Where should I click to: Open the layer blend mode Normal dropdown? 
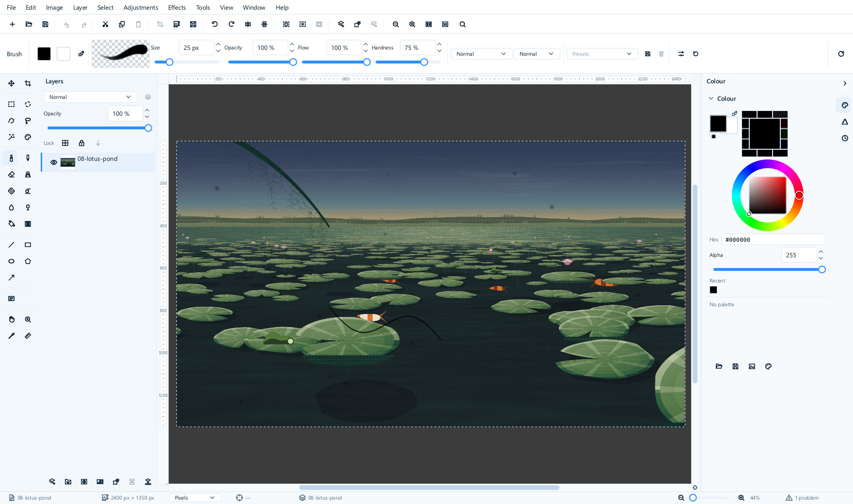coord(90,97)
